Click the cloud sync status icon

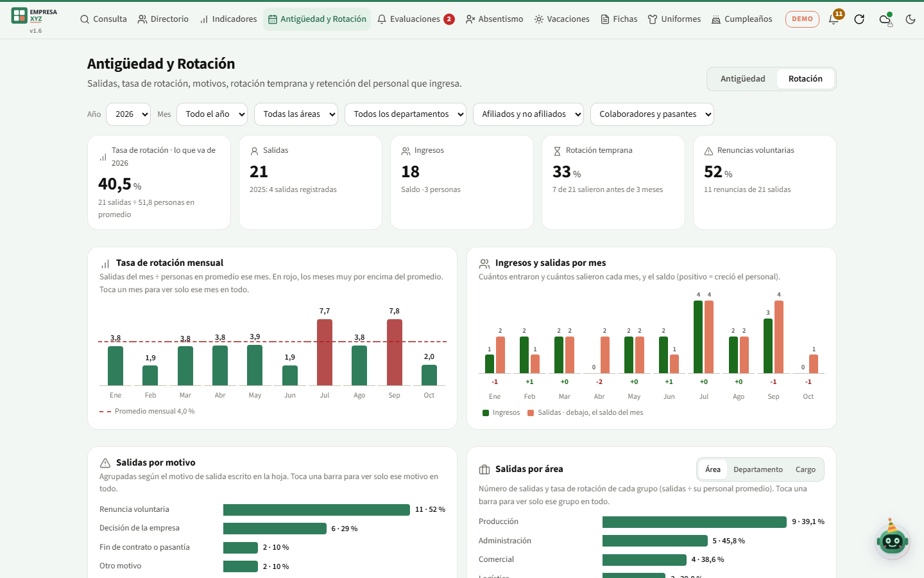click(x=885, y=19)
